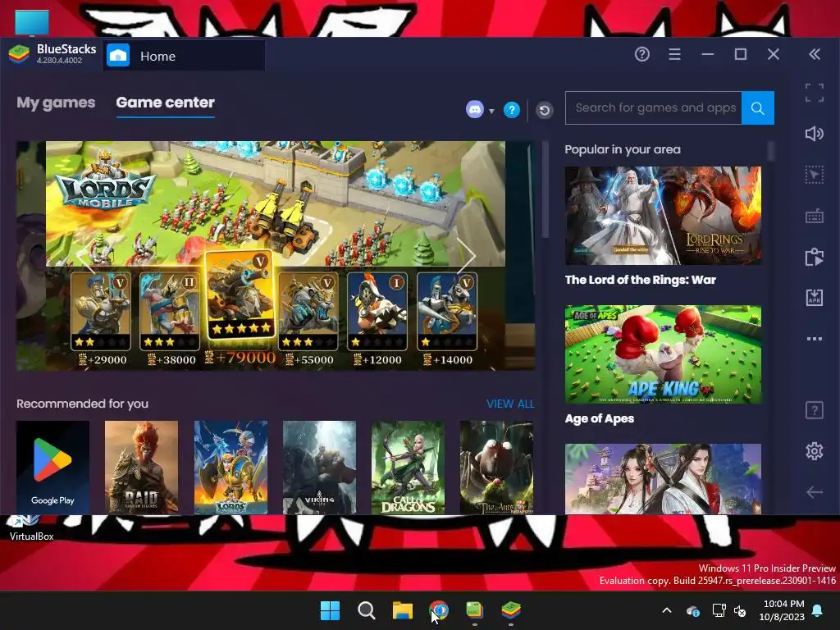Open BlueStacks settings gear icon
840x630 pixels.
click(x=815, y=451)
